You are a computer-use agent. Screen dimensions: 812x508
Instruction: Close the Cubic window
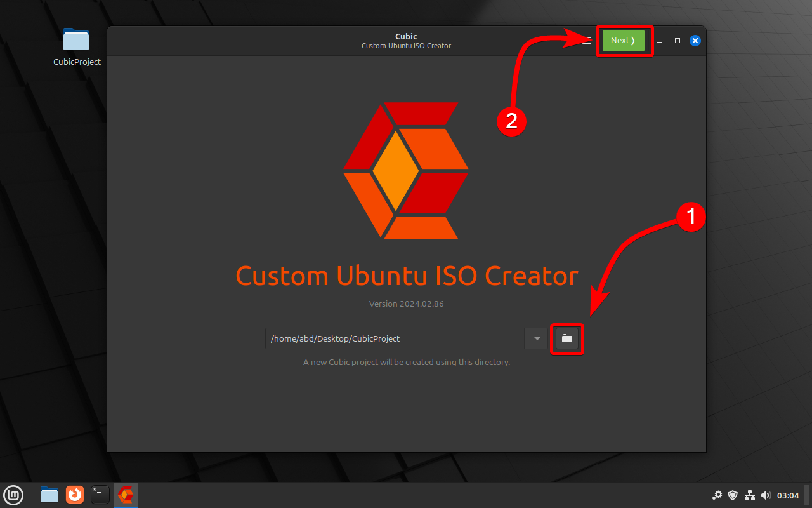(x=695, y=41)
